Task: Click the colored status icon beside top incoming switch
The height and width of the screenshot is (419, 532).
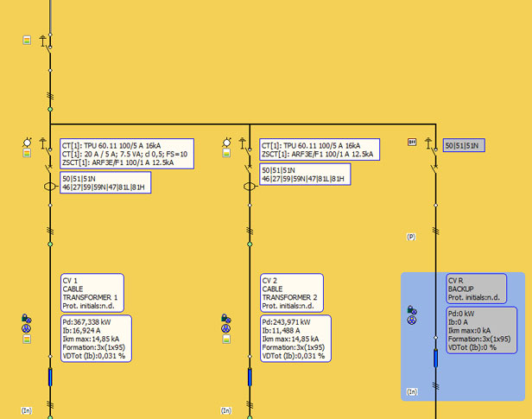Action: [x=27, y=40]
